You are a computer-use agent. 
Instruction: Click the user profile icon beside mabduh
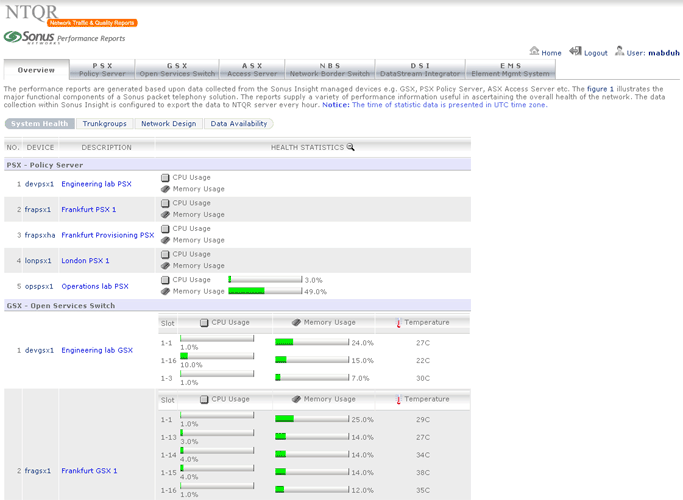620,52
